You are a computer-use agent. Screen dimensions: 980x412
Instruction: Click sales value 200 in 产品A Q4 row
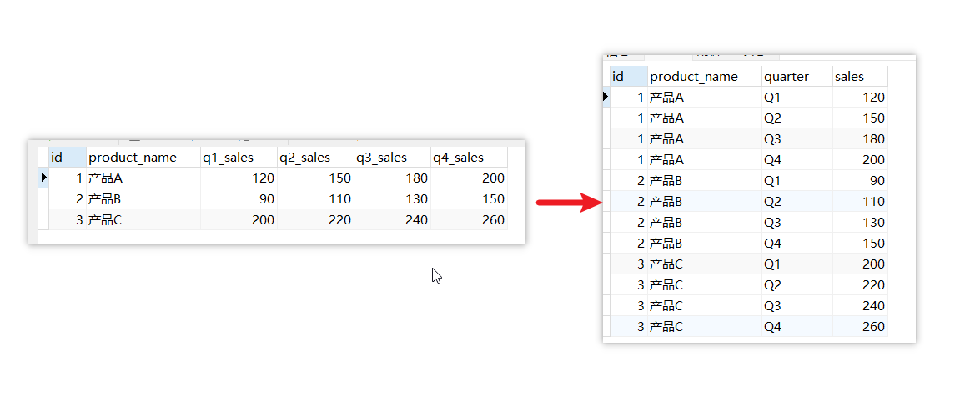(x=860, y=160)
